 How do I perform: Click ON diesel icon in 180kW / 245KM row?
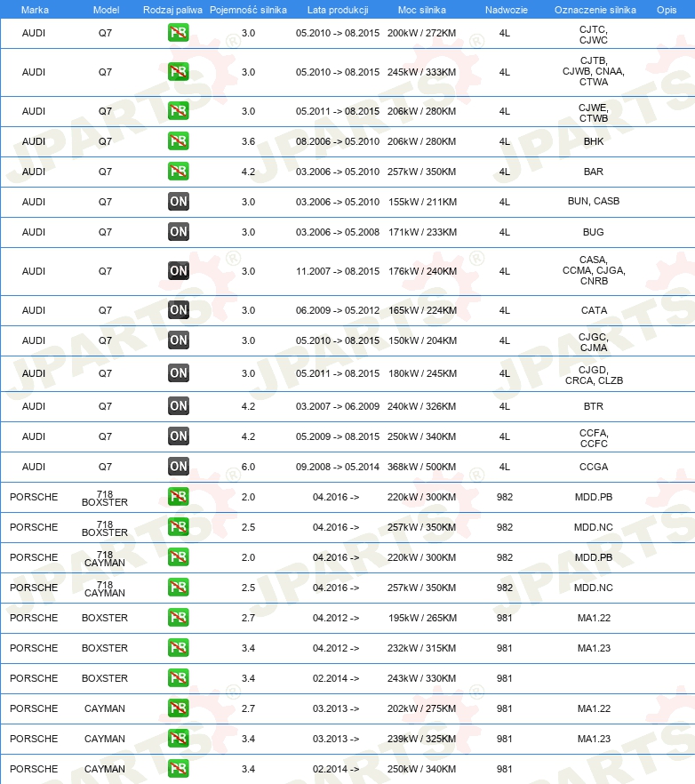click(178, 373)
